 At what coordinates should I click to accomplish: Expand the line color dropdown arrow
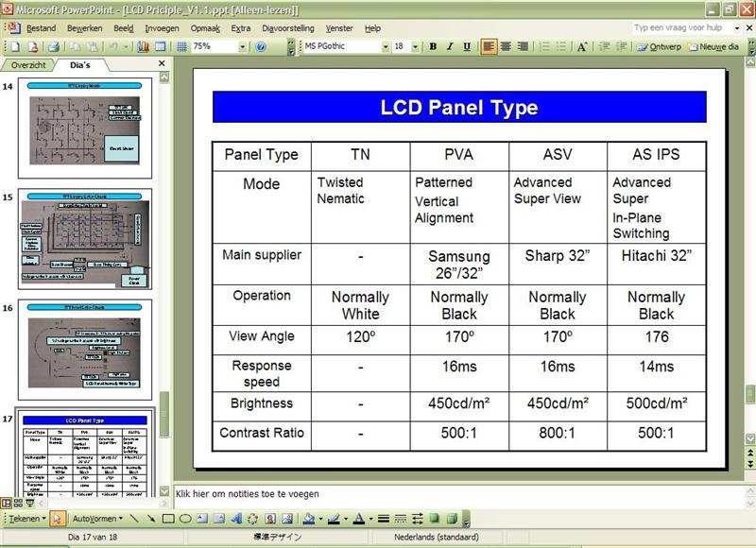click(345, 519)
